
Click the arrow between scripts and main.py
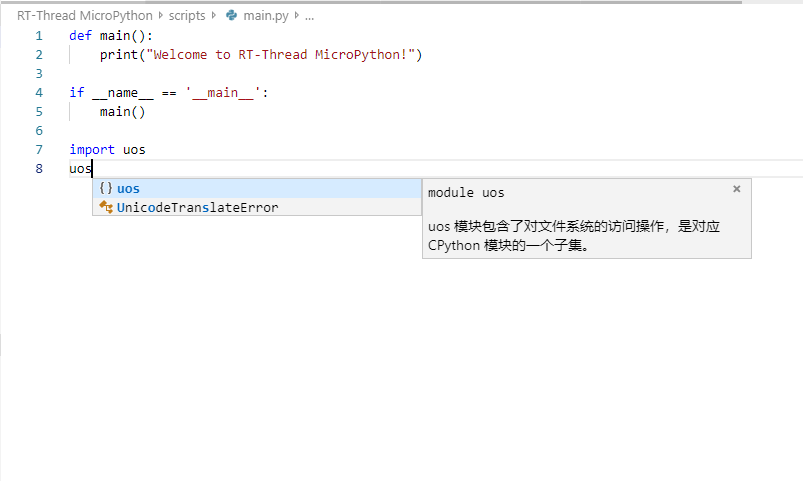coord(213,16)
